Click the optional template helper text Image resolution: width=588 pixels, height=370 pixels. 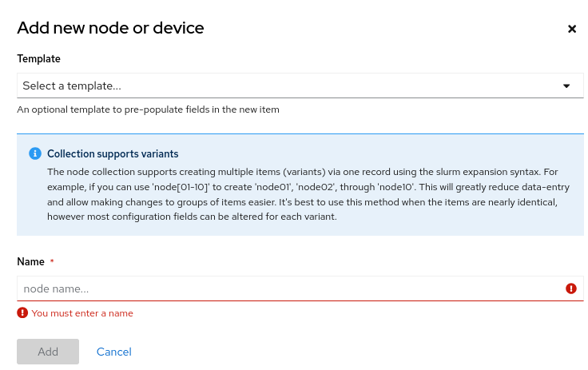click(148, 109)
